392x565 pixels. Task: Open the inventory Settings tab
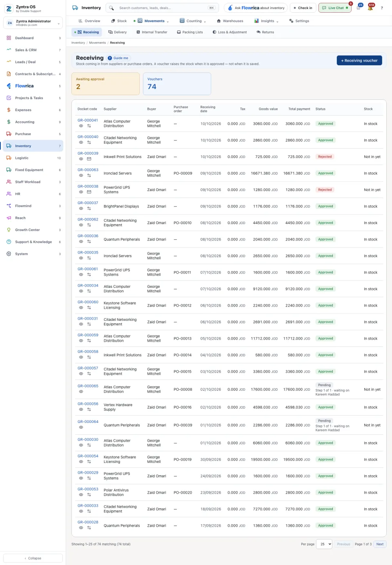point(299,21)
